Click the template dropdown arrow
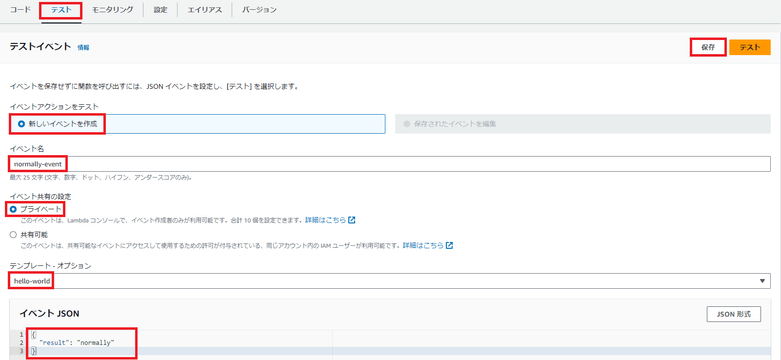Screen dimensions: 781x360 coord(762,281)
